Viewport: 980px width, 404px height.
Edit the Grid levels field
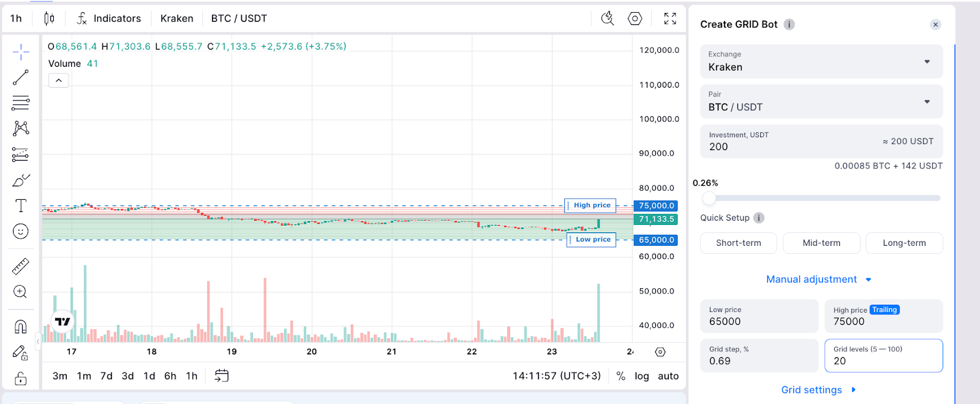click(884, 356)
